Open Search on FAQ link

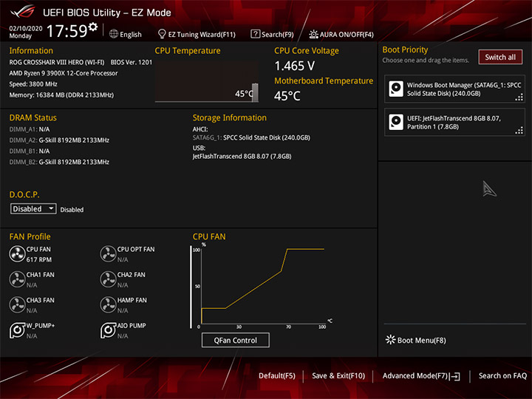point(502,376)
